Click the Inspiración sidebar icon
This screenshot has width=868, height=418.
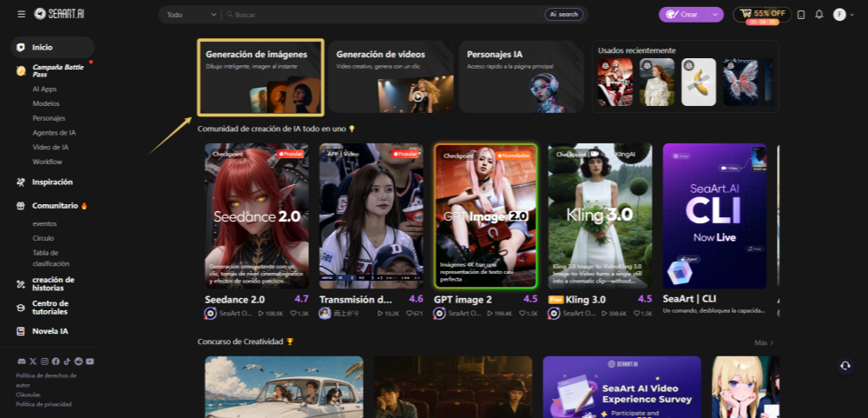21,182
